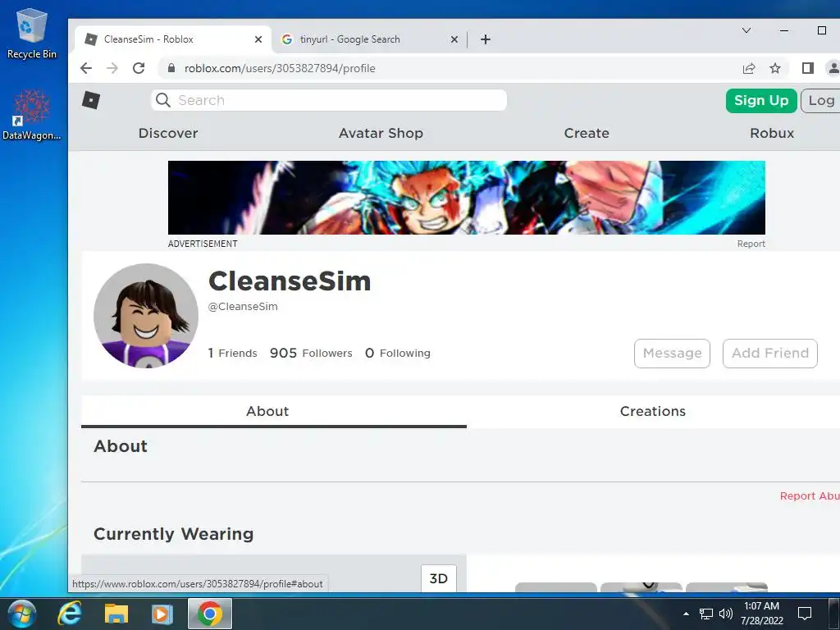Click the volume speaker tray icon
Viewport: 840px width, 630px height.
(x=726, y=614)
